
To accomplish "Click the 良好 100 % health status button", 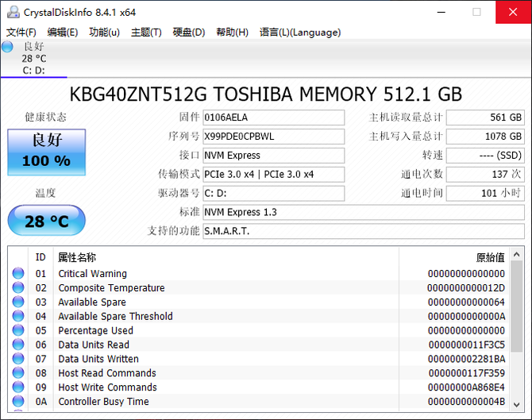I will coord(46,151).
